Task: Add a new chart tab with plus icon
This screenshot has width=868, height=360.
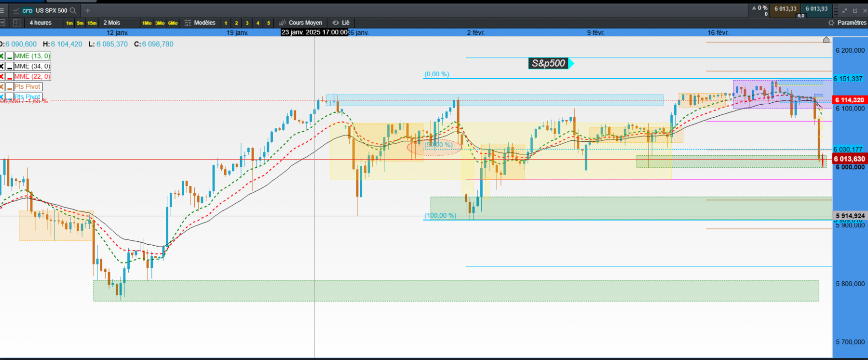Action: pos(88,10)
